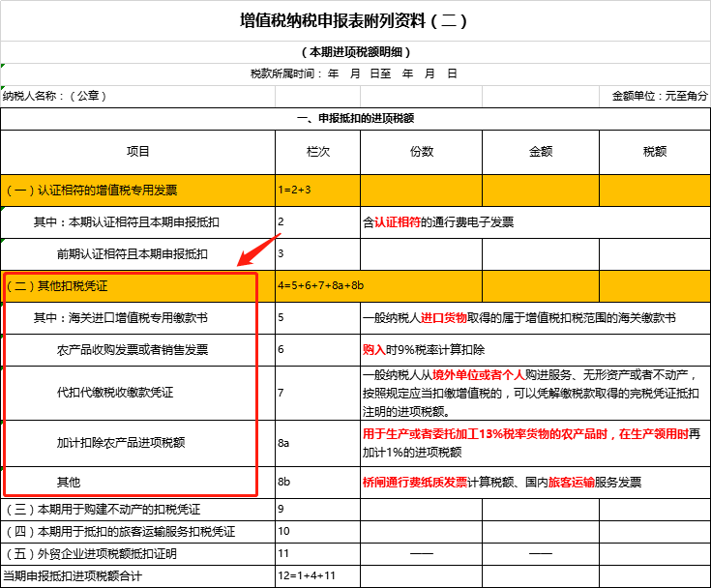Click the empty 金额 cell in row 10
This screenshot has width=711, height=588.
(541, 532)
